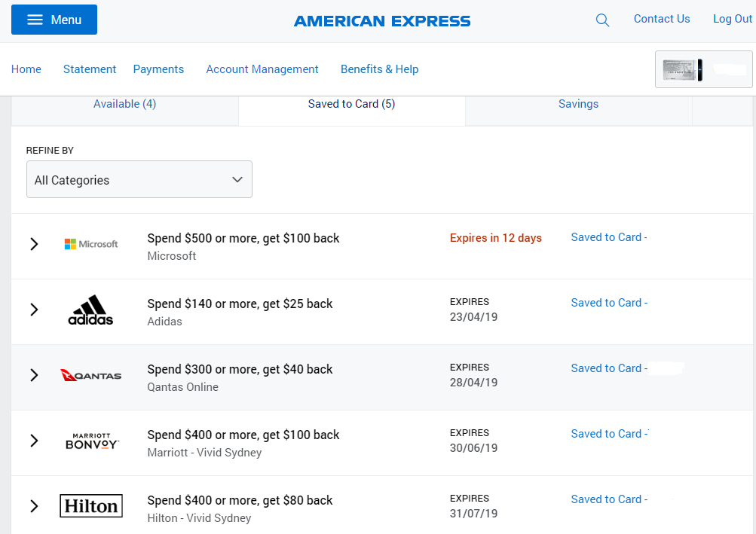Click the Log Out link
Image resolution: width=756 pixels, height=534 pixels.
pyautogui.click(x=733, y=19)
